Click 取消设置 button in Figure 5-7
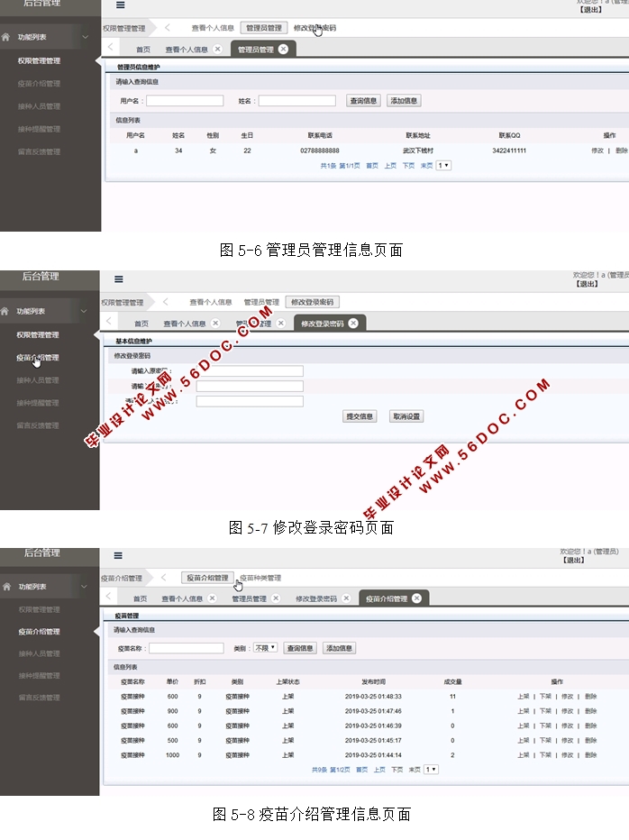Image resolution: width=629 pixels, height=840 pixels. click(x=406, y=416)
